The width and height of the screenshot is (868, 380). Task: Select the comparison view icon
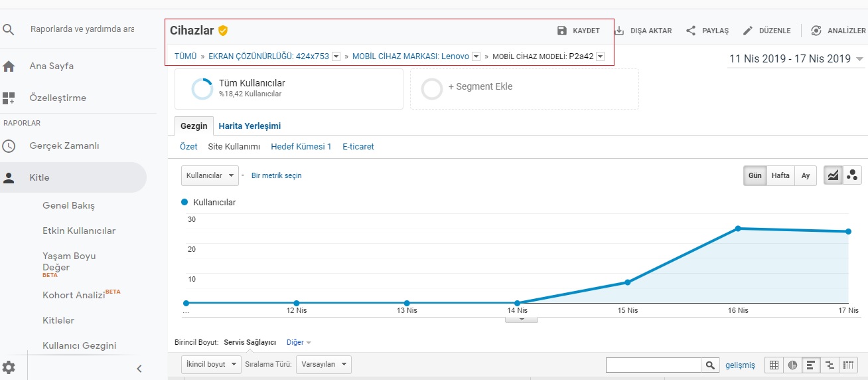[x=830, y=365]
